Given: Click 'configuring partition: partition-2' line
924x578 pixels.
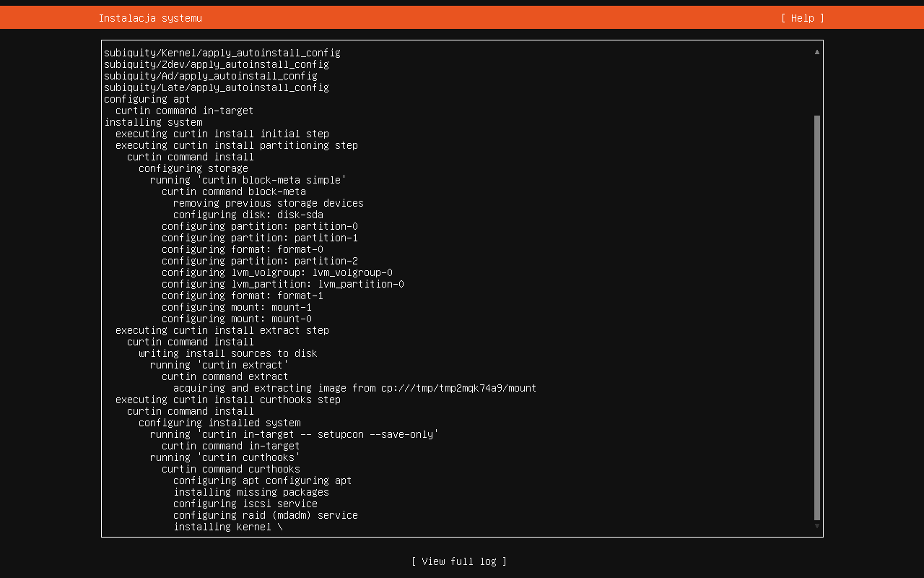Looking at the screenshot, I should point(260,261).
